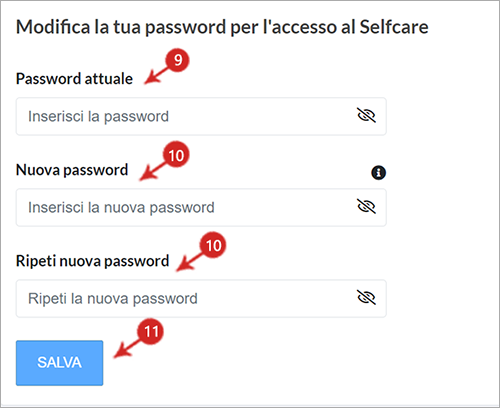Select the Ripeti la nuova password input
Screen dimensions: 500x408
tap(201, 298)
